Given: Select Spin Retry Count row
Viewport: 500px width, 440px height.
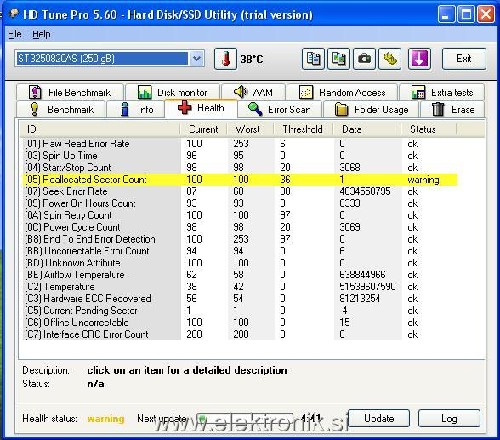Looking at the screenshot, I should coord(241,215).
